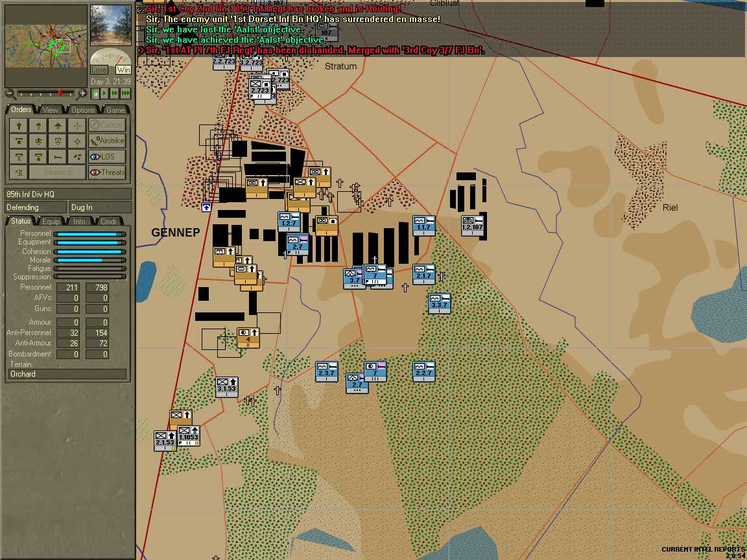Choose the bridge with block order icon
The width and height of the screenshot is (747, 560).
[39, 157]
